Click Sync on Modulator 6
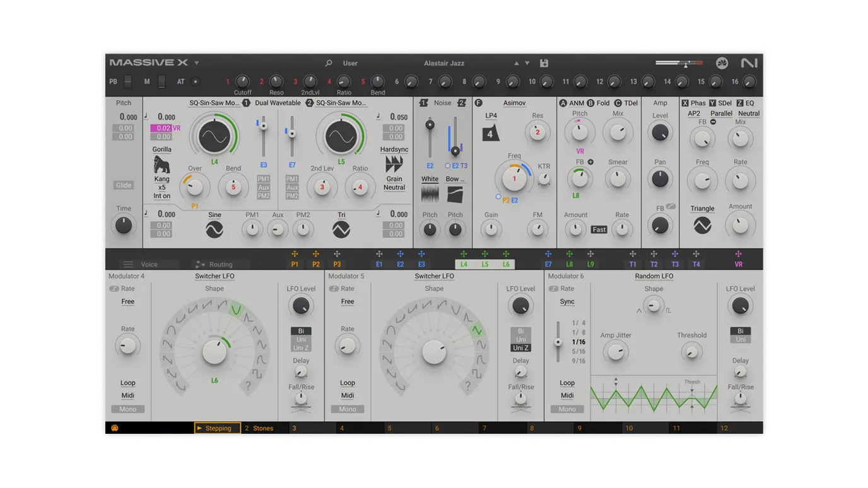868x488 pixels. click(566, 301)
